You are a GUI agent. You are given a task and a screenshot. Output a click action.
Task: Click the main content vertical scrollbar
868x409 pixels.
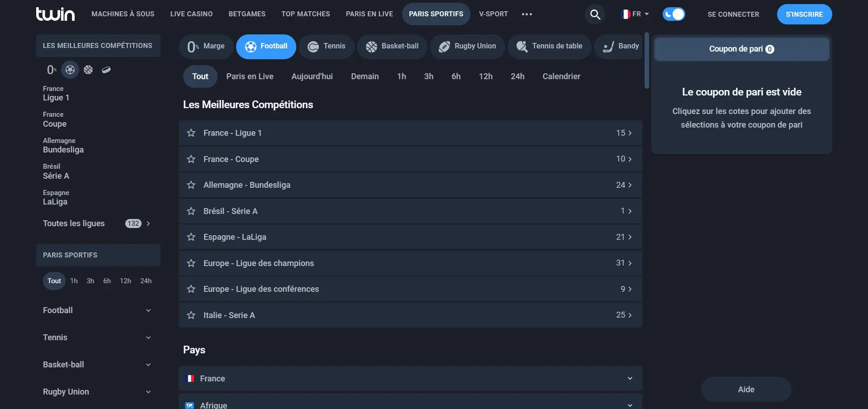(647, 61)
